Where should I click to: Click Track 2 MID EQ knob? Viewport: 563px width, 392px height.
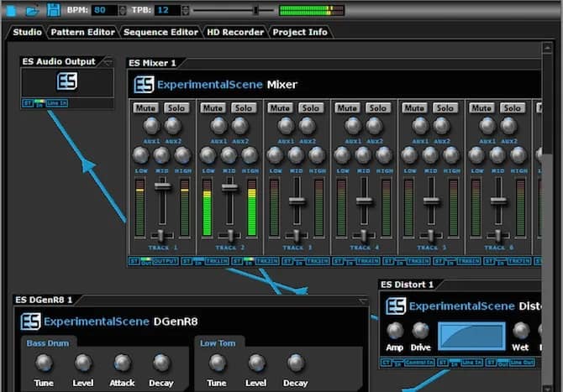[229, 155]
